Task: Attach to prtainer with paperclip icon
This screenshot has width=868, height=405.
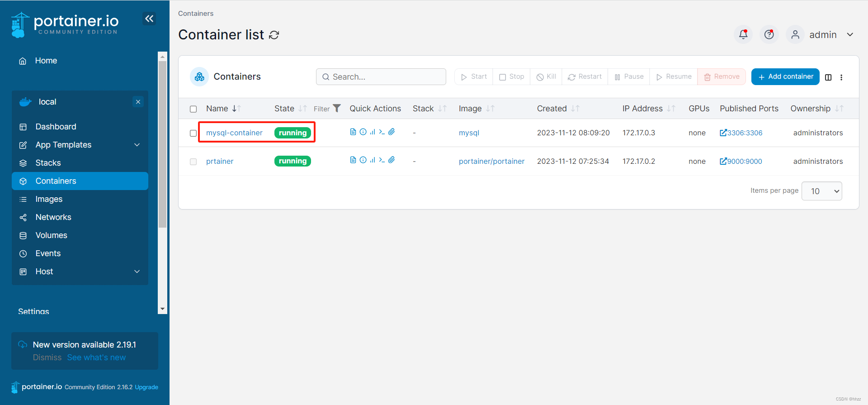Action: pos(392,160)
